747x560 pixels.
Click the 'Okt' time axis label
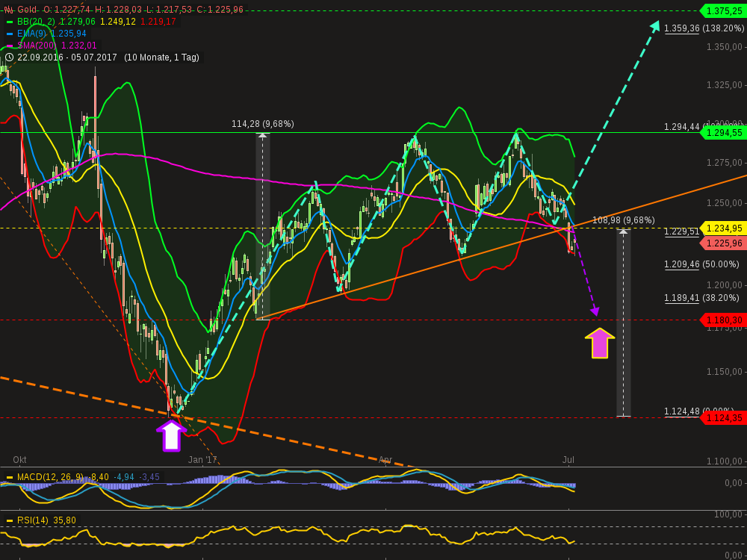pyautogui.click(x=19, y=459)
